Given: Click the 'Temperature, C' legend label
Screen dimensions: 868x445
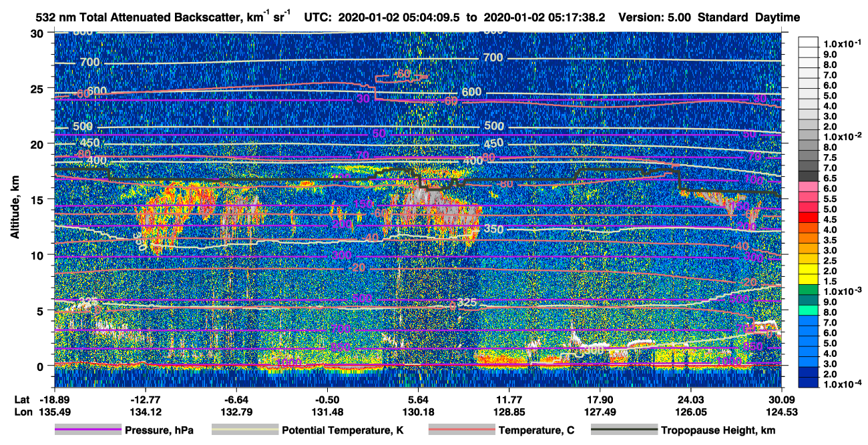Looking at the screenshot, I should [x=536, y=431].
